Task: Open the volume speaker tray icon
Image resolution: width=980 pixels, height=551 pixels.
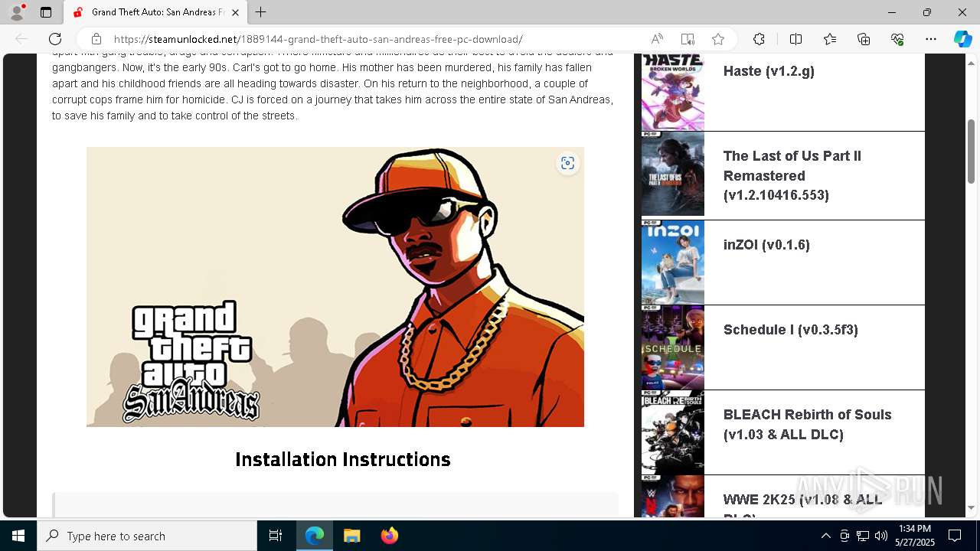Action: (x=881, y=536)
